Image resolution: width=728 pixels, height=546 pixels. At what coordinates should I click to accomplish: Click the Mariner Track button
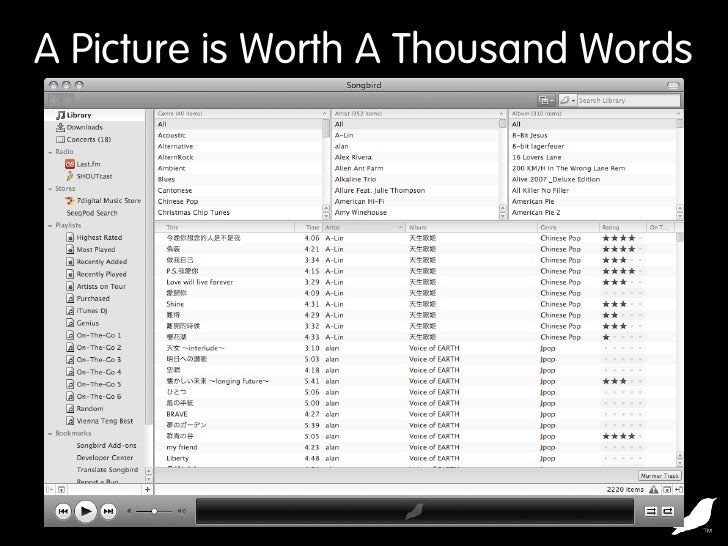coord(660,476)
